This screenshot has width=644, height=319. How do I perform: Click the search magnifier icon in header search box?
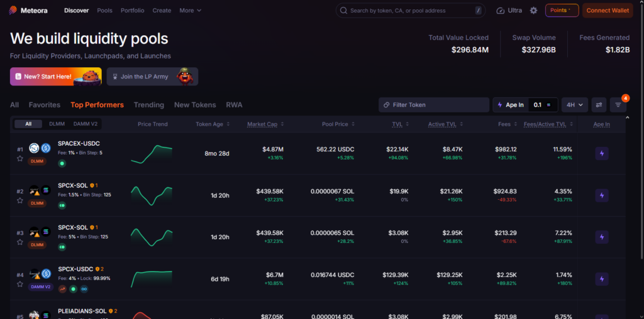344,11
